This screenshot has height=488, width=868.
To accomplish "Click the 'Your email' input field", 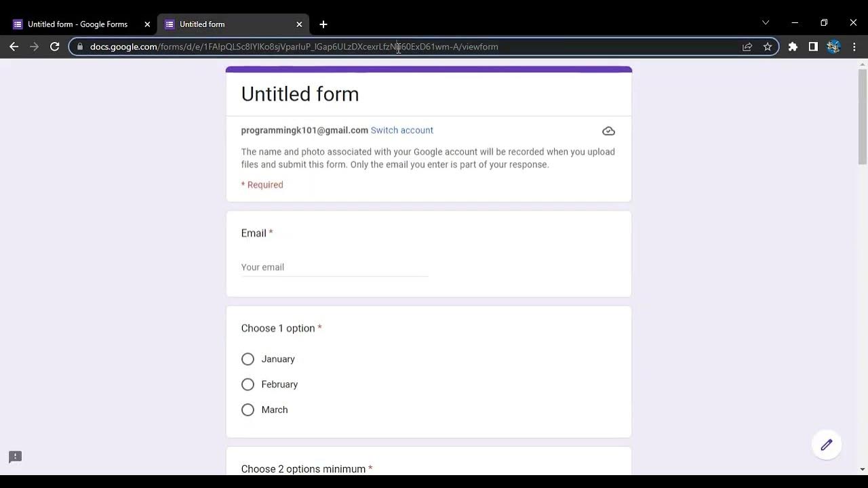I will [x=334, y=267].
